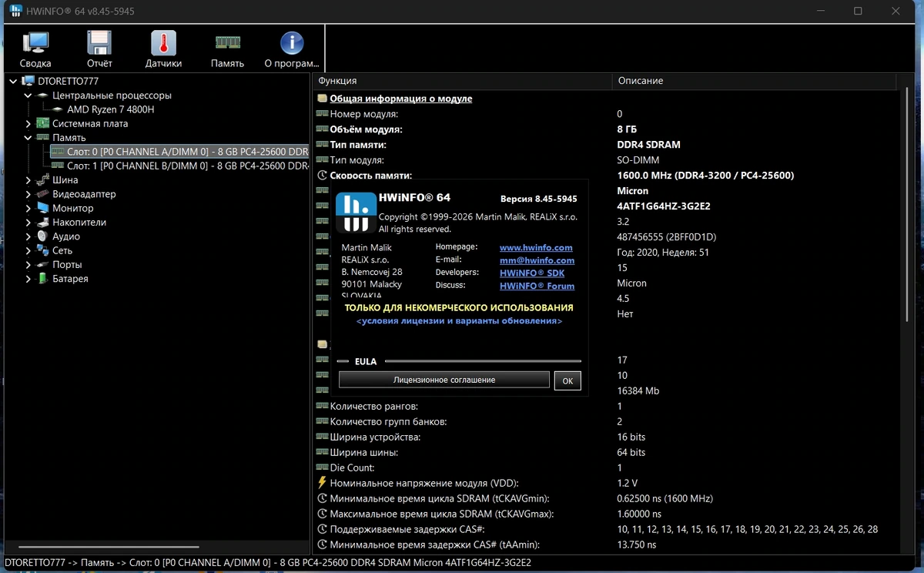Screen dimensions: 924x573
Task: Click Общая информация о модуле heading
Action: pyautogui.click(x=401, y=99)
